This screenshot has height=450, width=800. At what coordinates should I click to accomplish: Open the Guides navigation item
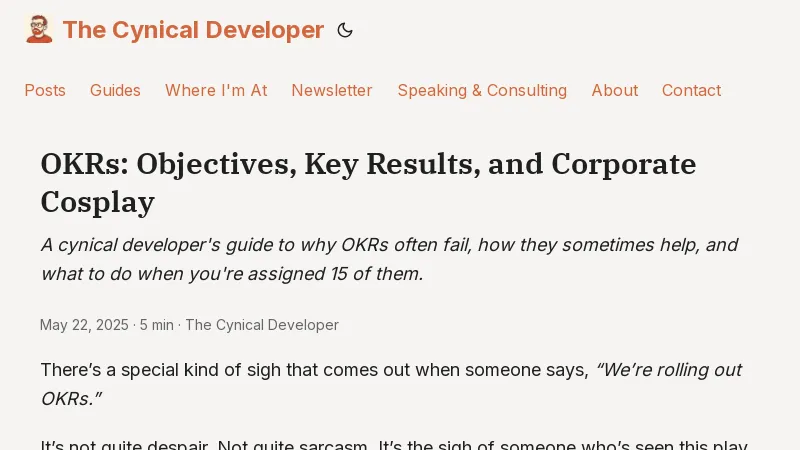point(115,90)
